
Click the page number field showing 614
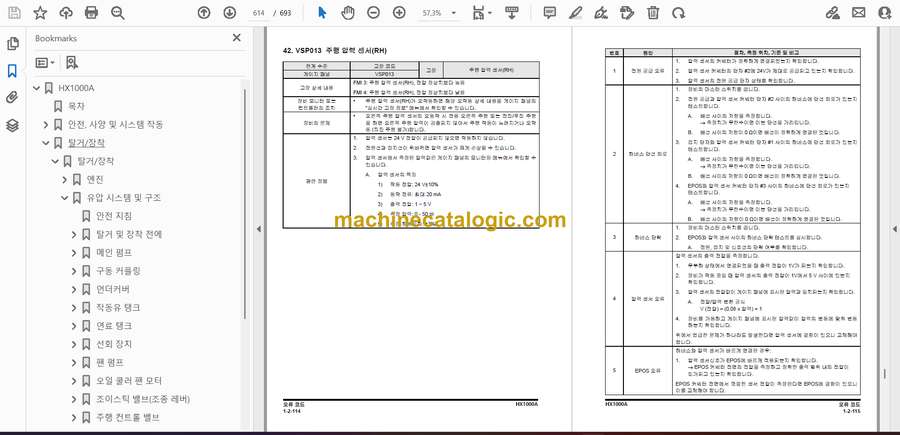pos(259,13)
